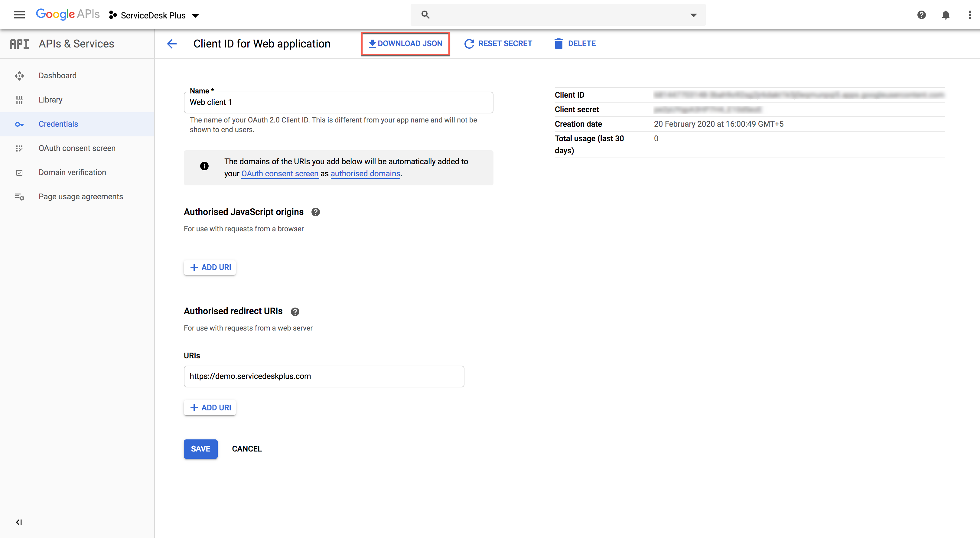This screenshot has width=980, height=538.
Task: Collapse the sidebar with the bottom chevron
Action: pyautogui.click(x=19, y=522)
